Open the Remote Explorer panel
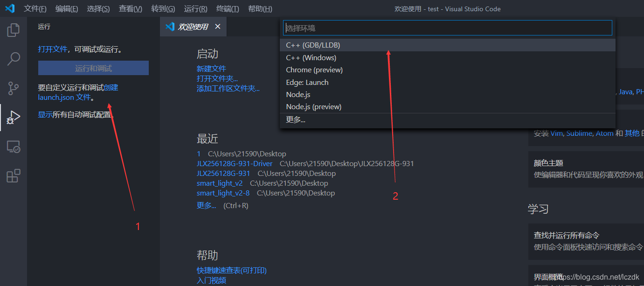The height and width of the screenshot is (286, 644). [13, 146]
